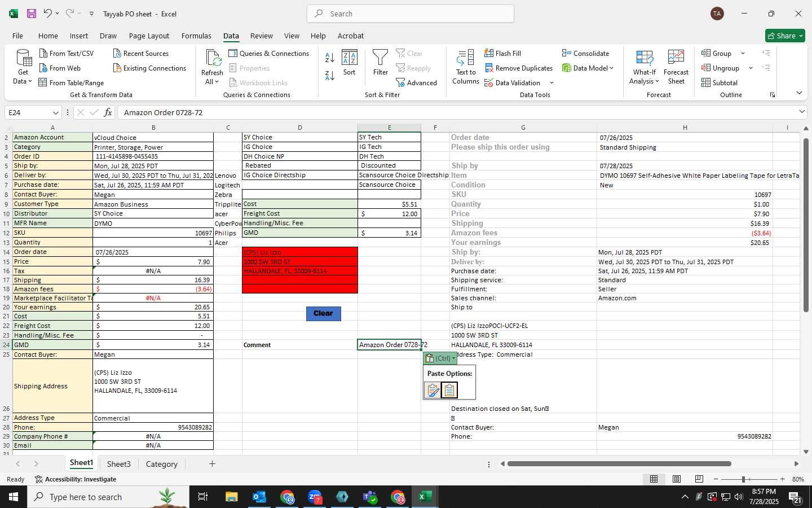Click the zoom in plus button
The width and height of the screenshot is (812, 508).
click(782, 479)
